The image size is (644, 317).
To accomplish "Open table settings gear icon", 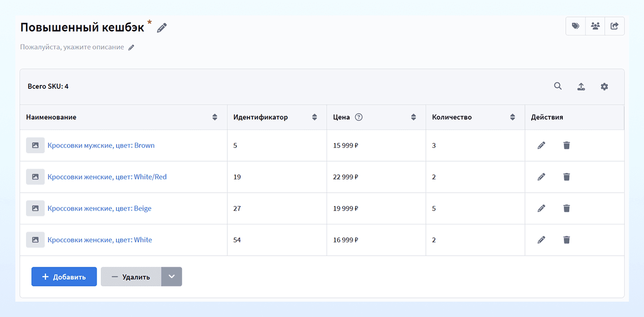I will point(605,86).
